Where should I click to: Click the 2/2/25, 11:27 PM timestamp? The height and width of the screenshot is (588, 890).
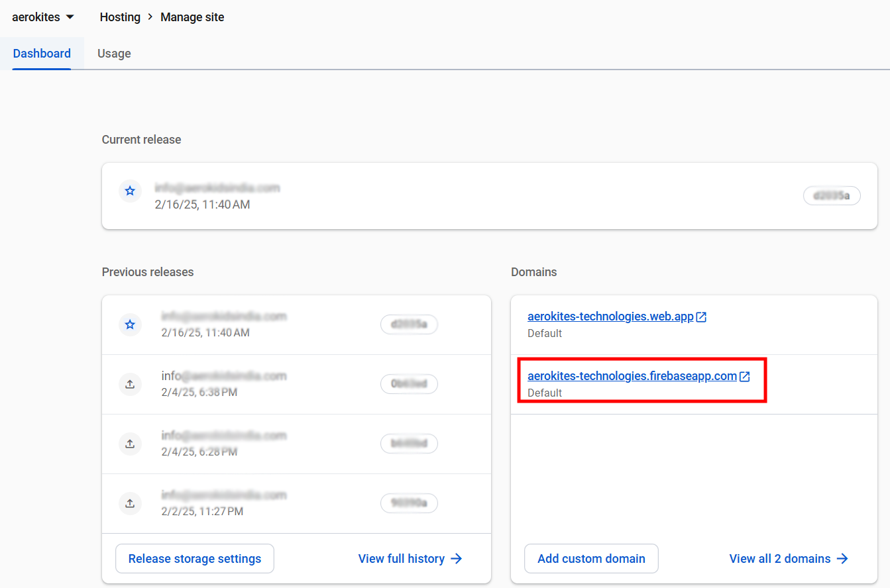pyautogui.click(x=202, y=511)
